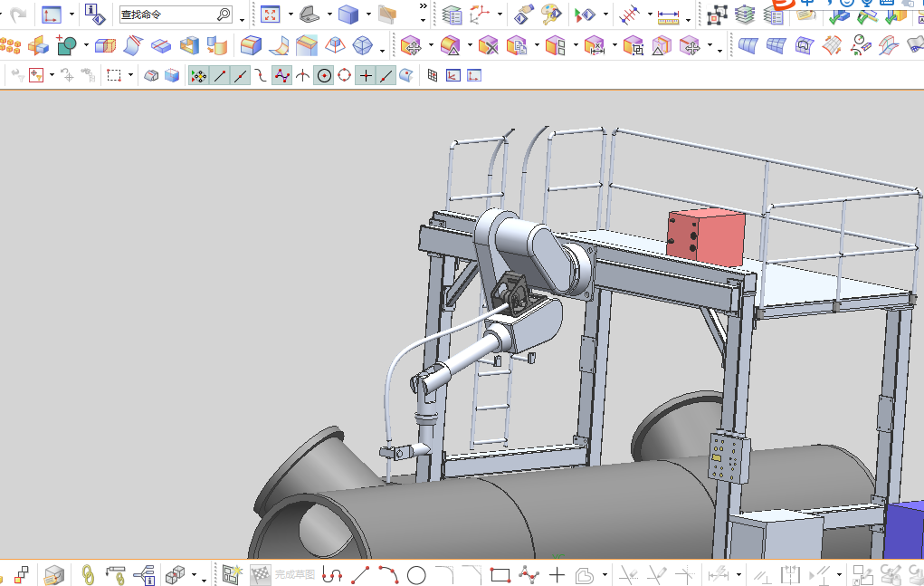This screenshot has height=586, width=924.
Task: Click the unite boolean shapes icon
Action: pyautogui.click(x=67, y=44)
